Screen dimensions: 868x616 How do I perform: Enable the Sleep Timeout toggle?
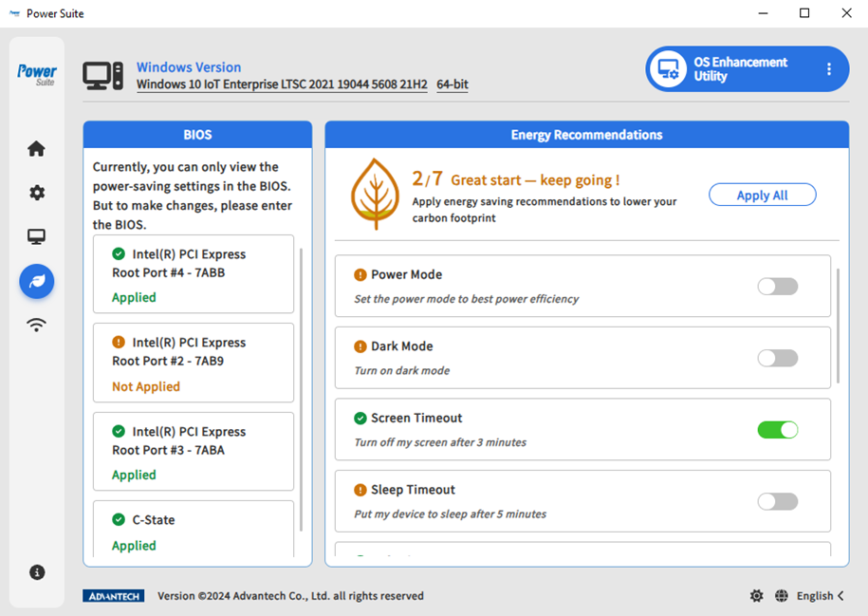(777, 501)
